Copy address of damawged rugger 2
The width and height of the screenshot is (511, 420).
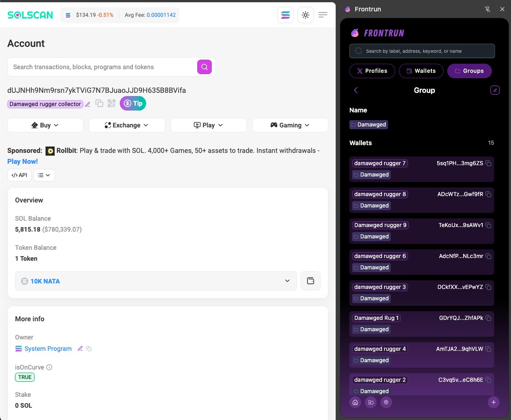click(x=488, y=380)
